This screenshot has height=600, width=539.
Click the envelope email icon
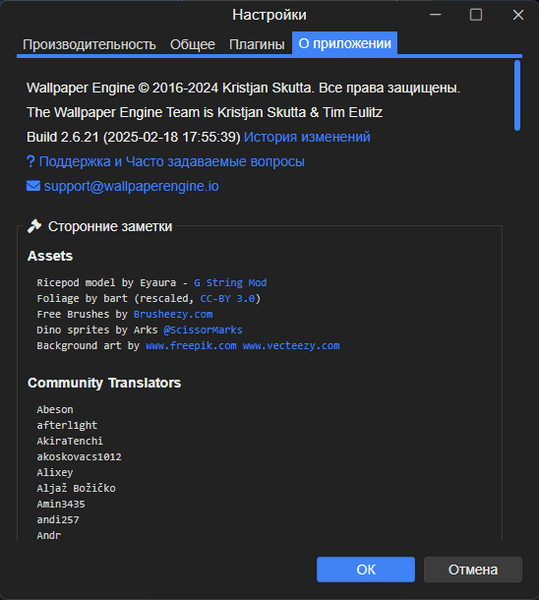tap(33, 186)
